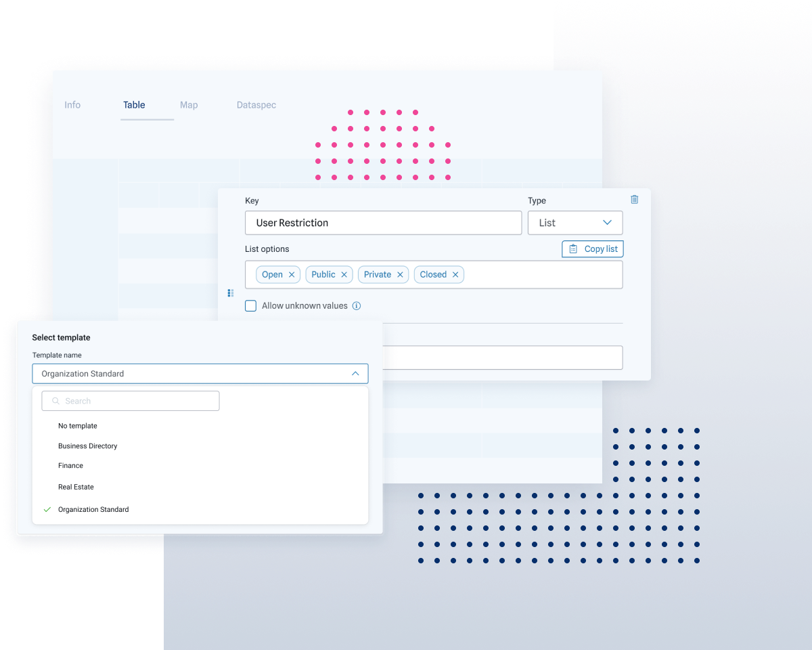This screenshot has width=812, height=650.
Task: Remove the "Public" list option
Action: [344, 274]
